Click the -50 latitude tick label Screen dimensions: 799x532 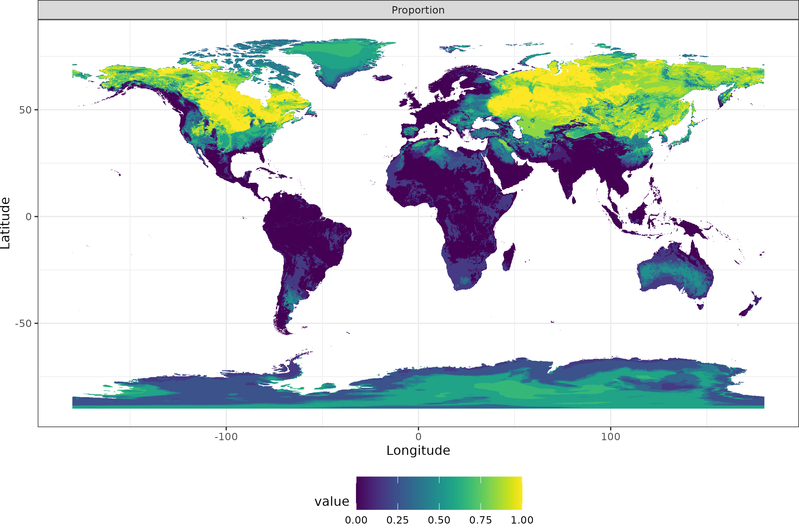[23, 323]
